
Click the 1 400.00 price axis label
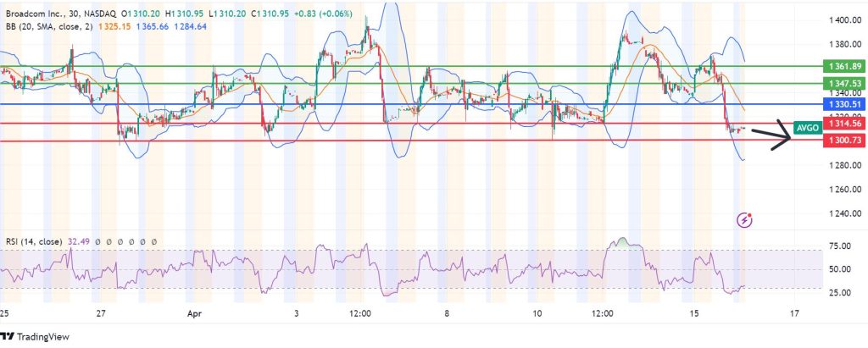845,20
